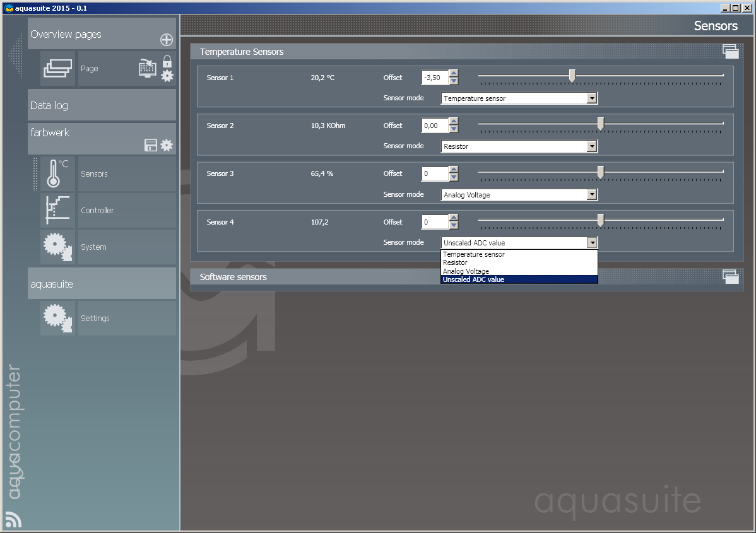The height and width of the screenshot is (533, 756).
Task: Open page settings gear icon
Action: pyautogui.click(x=167, y=76)
